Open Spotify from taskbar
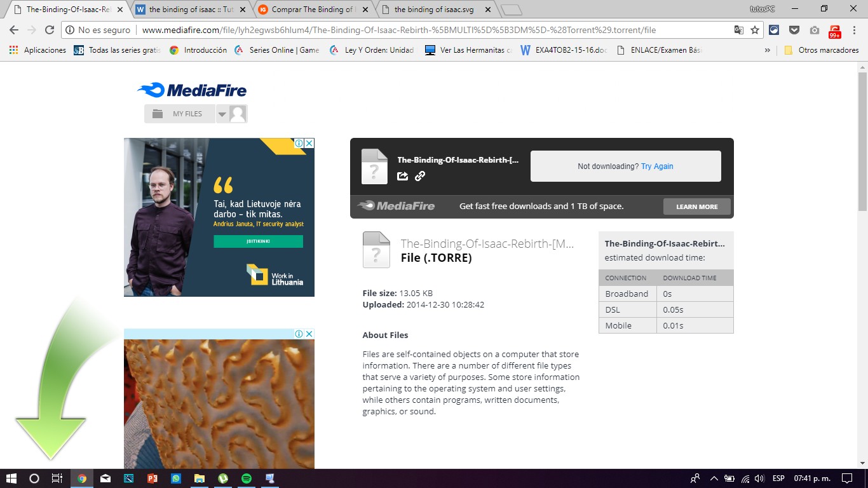The width and height of the screenshot is (868, 488). coord(247,478)
